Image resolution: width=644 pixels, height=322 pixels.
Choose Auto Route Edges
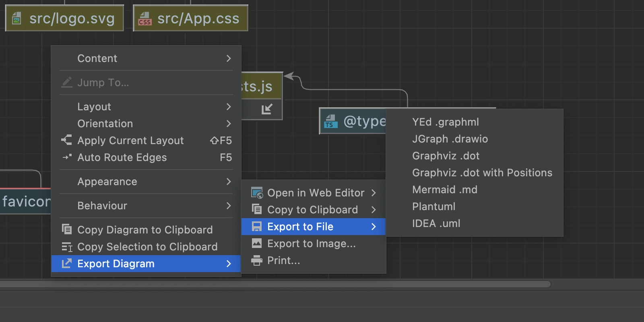[x=146, y=157]
